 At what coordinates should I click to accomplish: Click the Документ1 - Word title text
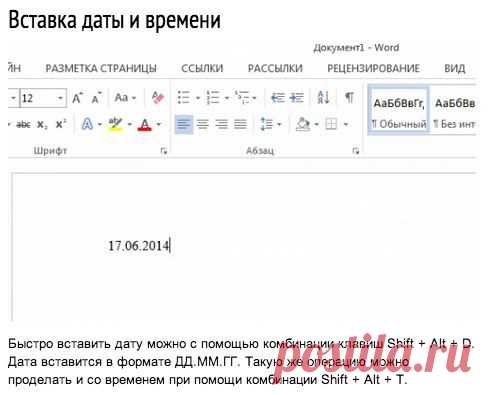[356, 48]
